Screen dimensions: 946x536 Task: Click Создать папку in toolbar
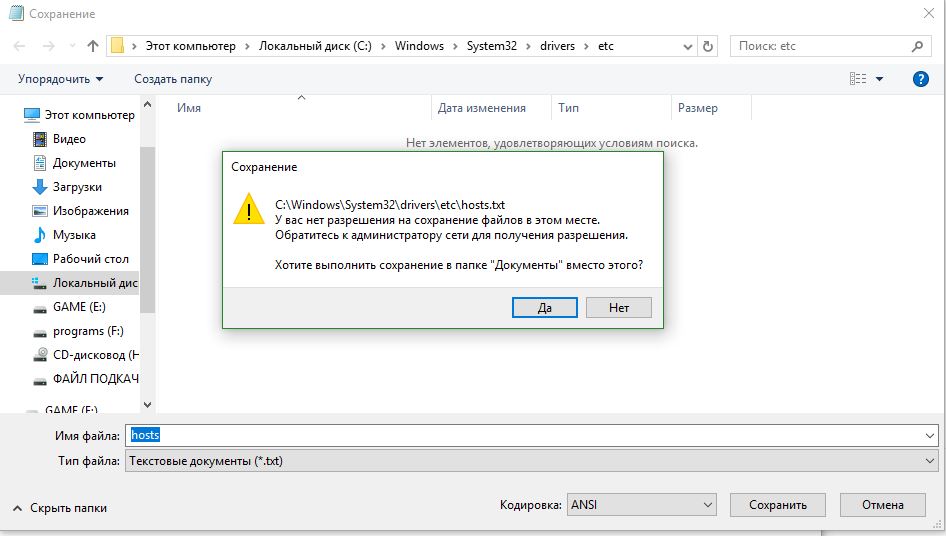pos(173,79)
